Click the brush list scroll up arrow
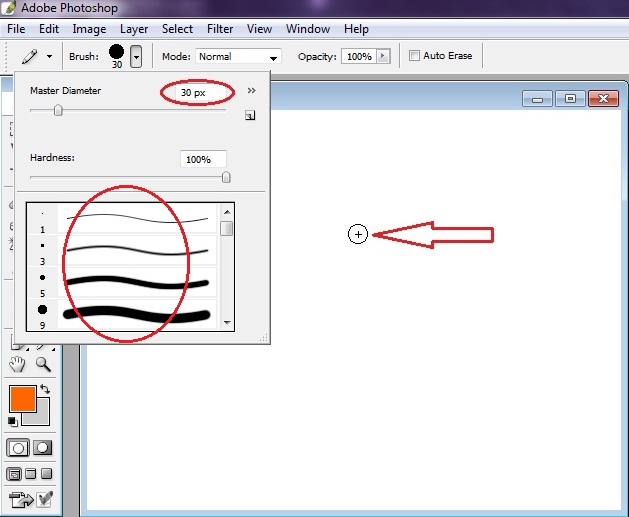Screen dimensions: 629x517 tap(227, 212)
